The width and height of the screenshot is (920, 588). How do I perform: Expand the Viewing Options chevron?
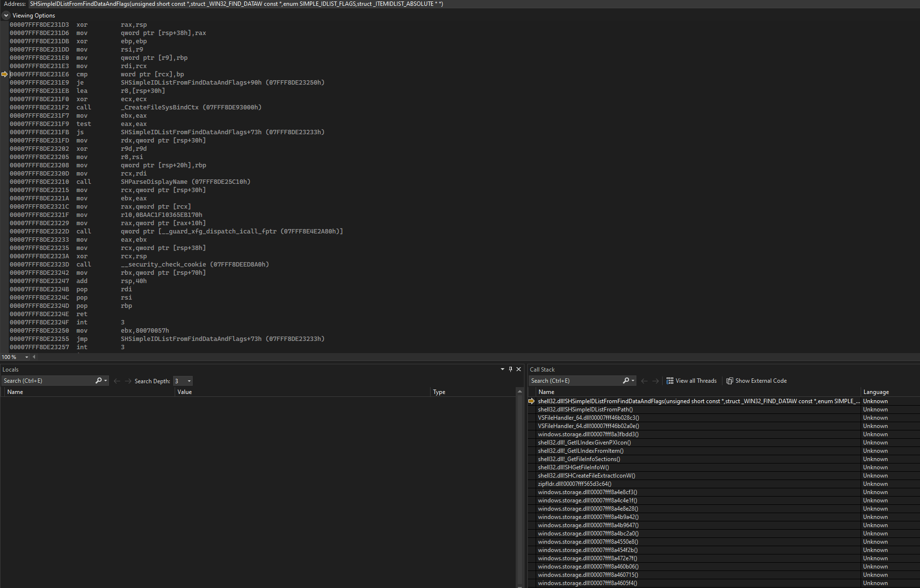[x=6, y=16]
